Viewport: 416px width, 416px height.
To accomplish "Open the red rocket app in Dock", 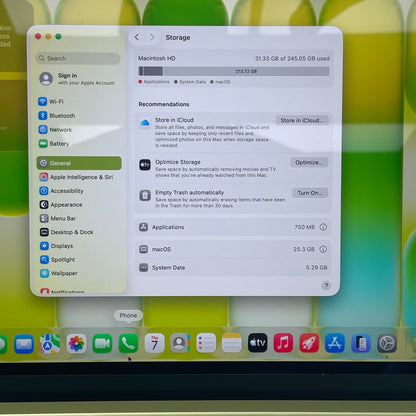I will click(x=309, y=343).
